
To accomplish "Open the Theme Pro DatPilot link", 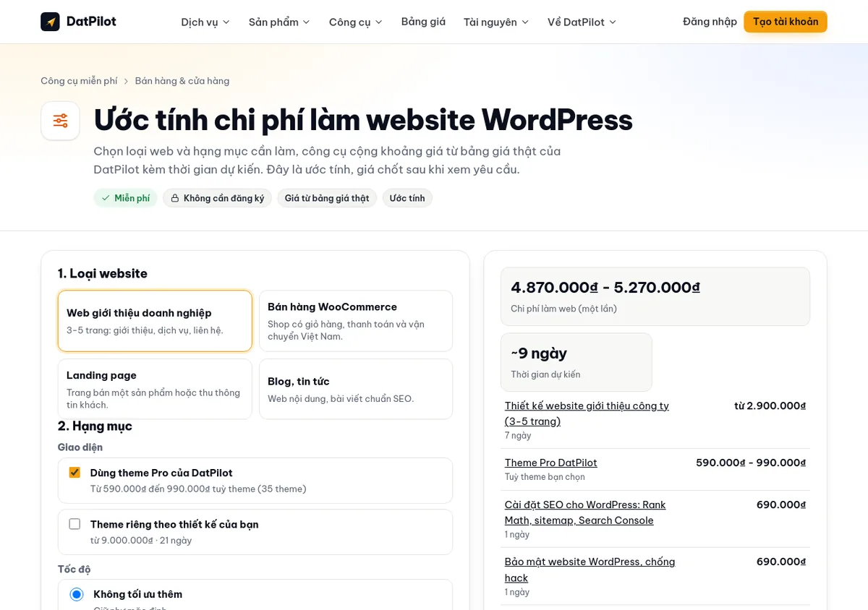I will tap(551, 463).
